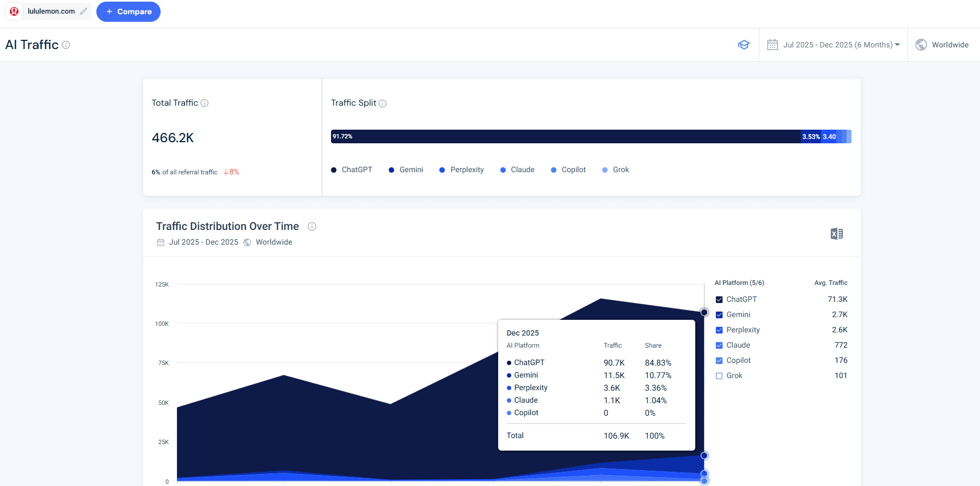Uncheck the Claude platform checkbox
The image size is (980, 486).
tap(719, 345)
